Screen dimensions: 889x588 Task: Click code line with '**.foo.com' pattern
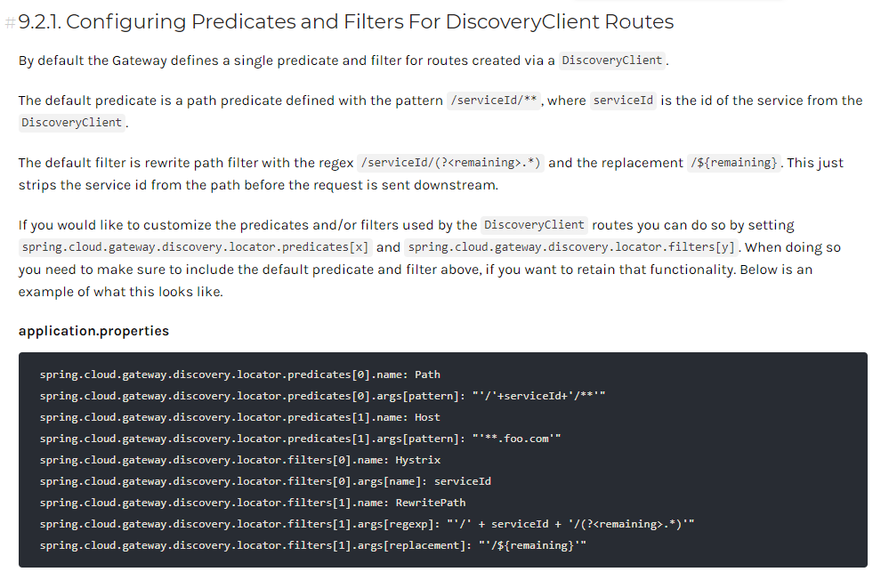(x=300, y=439)
